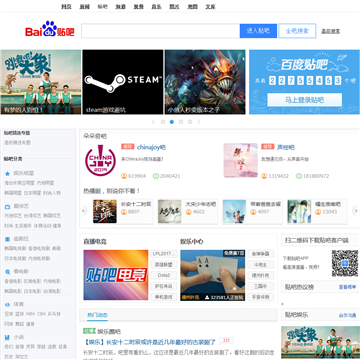Click the 娱乐圈吧 forum name
Image resolution: width=360 pixels, height=360 pixels.
[x=109, y=331]
